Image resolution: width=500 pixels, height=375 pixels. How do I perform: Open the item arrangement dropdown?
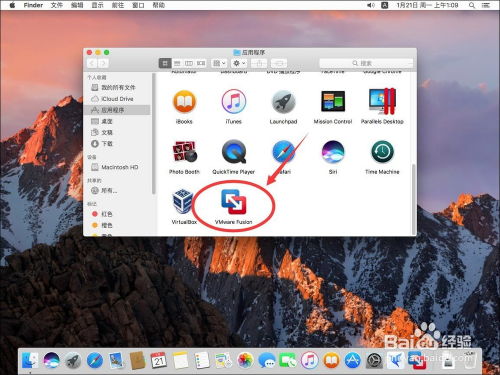point(219,63)
